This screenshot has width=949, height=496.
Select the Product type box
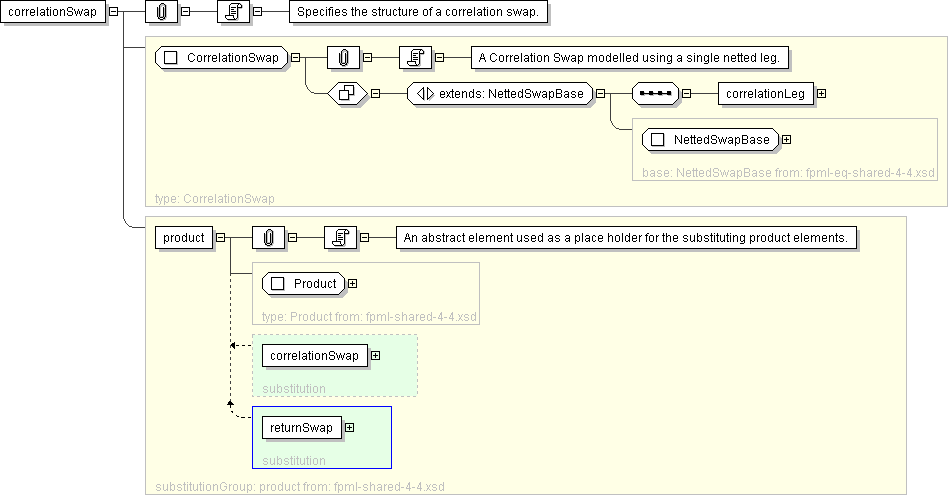[303, 284]
